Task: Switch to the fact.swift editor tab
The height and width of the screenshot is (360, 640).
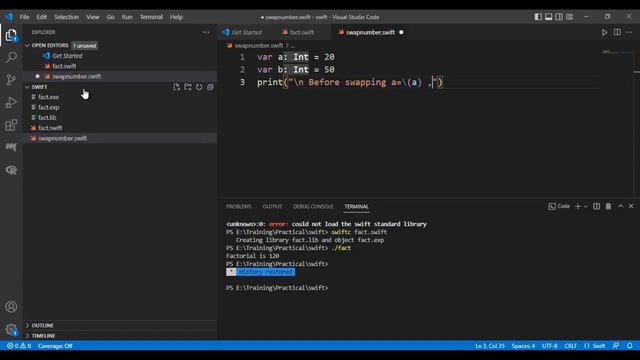Action: (301, 32)
